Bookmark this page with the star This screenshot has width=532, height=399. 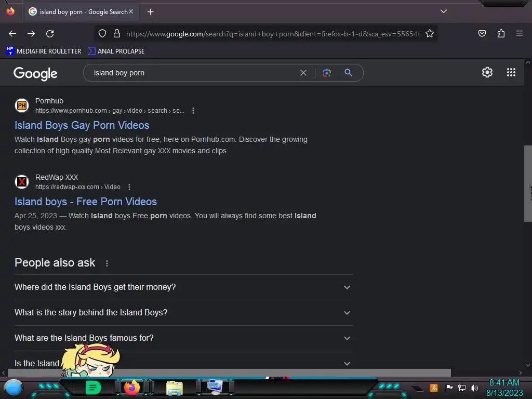[430, 34]
